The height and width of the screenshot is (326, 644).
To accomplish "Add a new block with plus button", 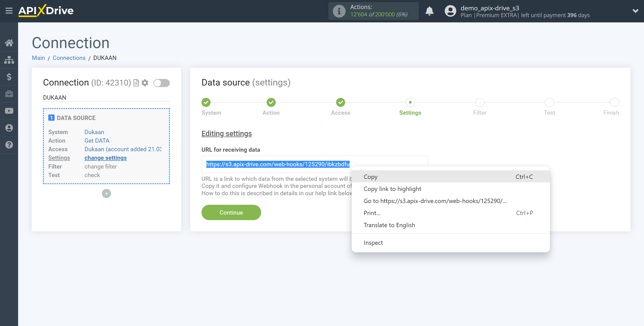I will pyautogui.click(x=106, y=193).
